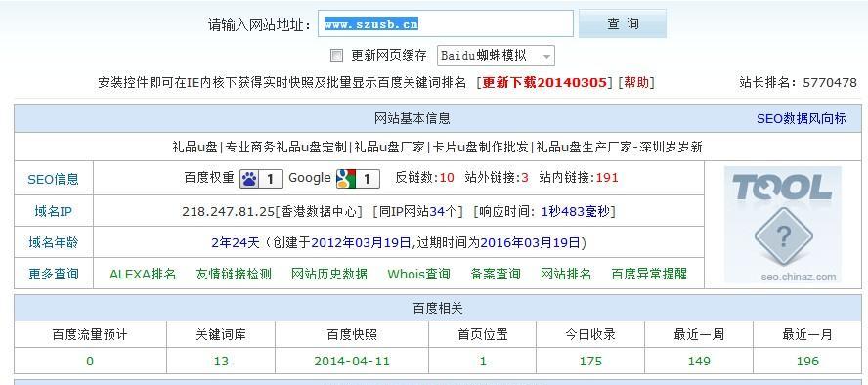Click expiry date 2016年03月19日

coord(531,243)
